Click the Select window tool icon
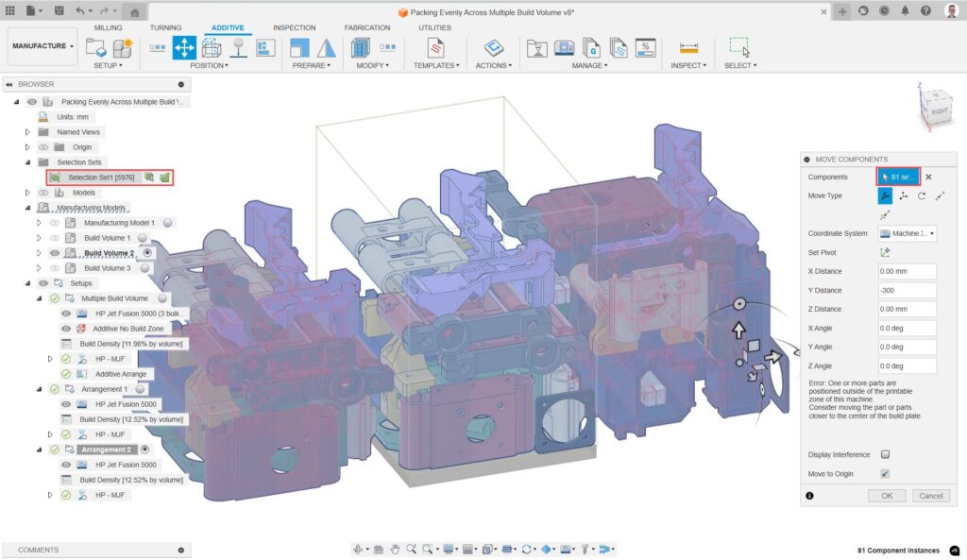Image resolution: width=967 pixels, height=560 pixels. click(739, 47)
